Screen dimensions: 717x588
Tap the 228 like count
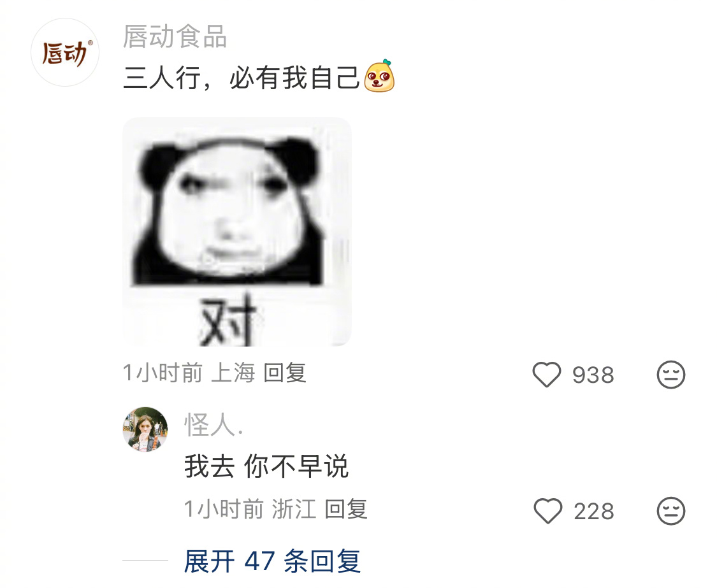click(x=593, y=511)
